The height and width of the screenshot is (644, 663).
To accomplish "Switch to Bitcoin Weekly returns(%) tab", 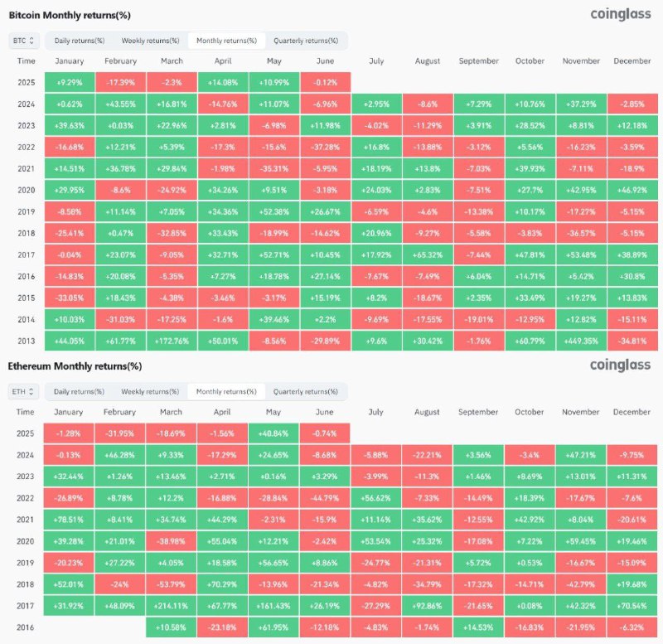I will (x=151, y=41).
